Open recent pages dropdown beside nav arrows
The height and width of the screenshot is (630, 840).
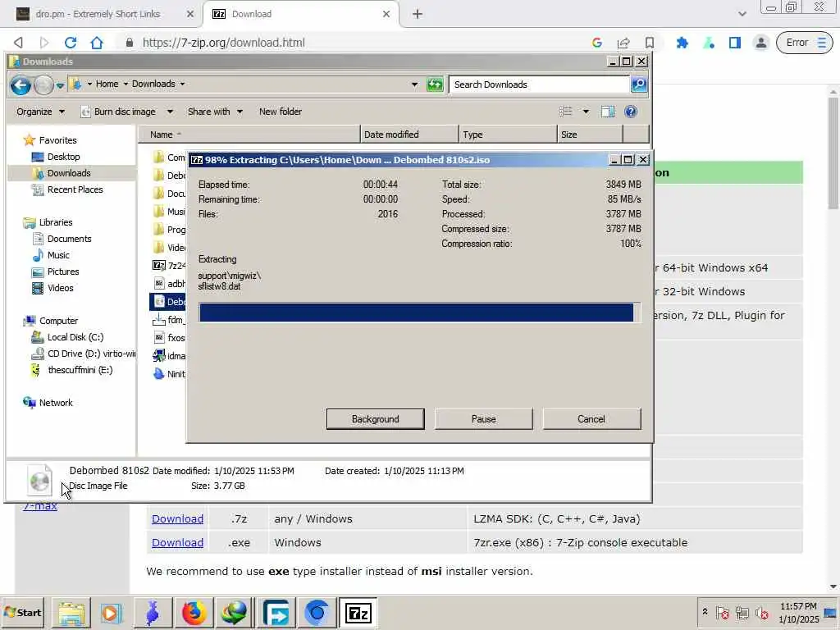coord(59,85)
